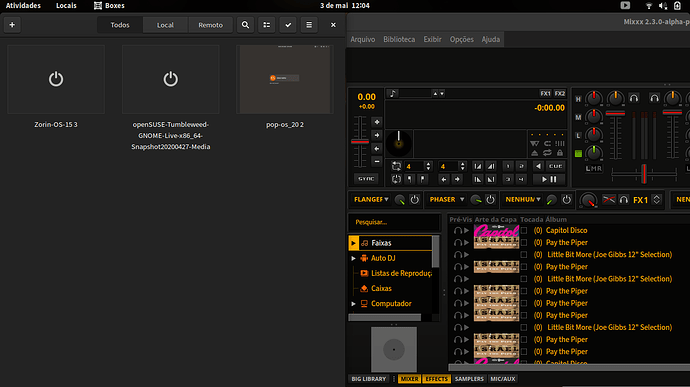Add a new box with plus icon

12,25
